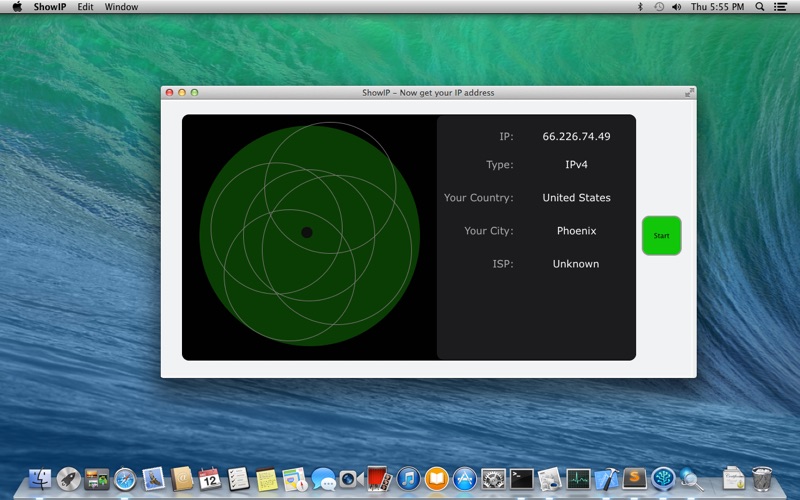Image resolution: width=800 pixels, height=500 pixels.
Task: Open Notification Center list icon
Action: point(780,7)
